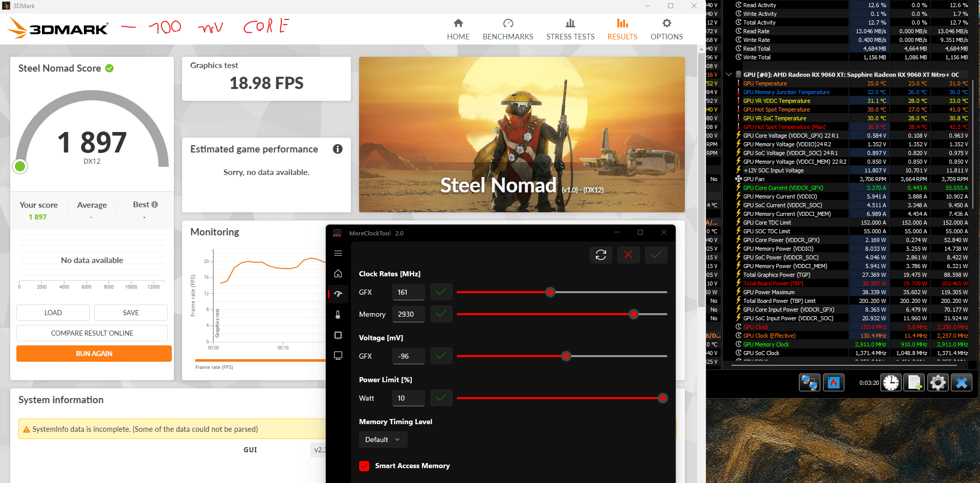Screen dimensions: 980x483
Task: Select the RESULTS tab in 3DMark
Action: [x=622, y=30]
